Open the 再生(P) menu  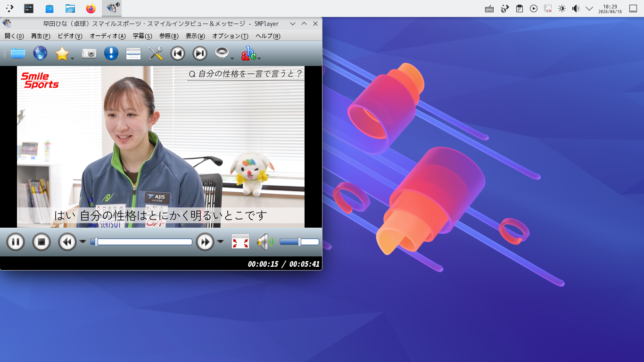pos(41,36)
